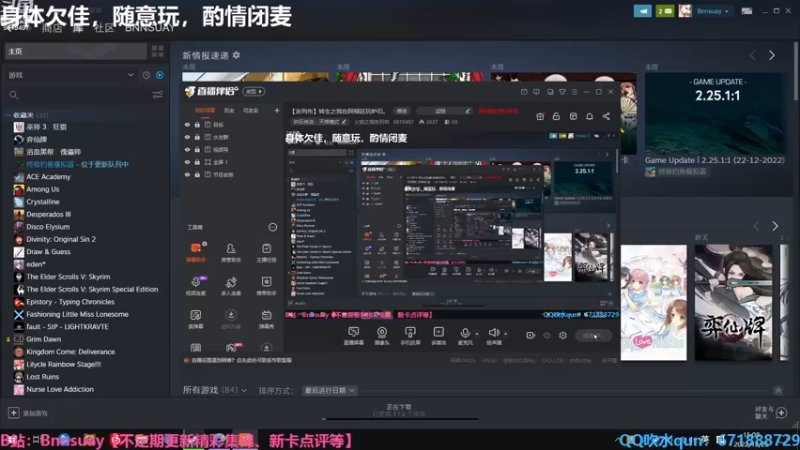Open Steam announcements blue megaphone icon

pos(642,11)
